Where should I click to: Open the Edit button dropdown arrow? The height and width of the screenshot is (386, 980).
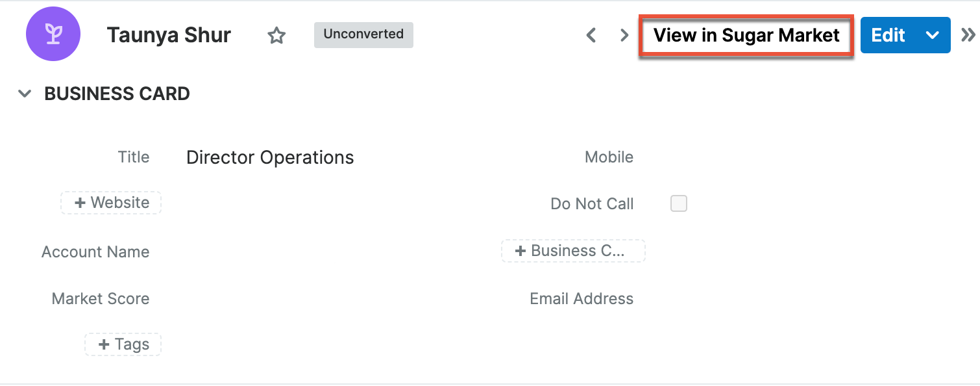click(933, 35)
